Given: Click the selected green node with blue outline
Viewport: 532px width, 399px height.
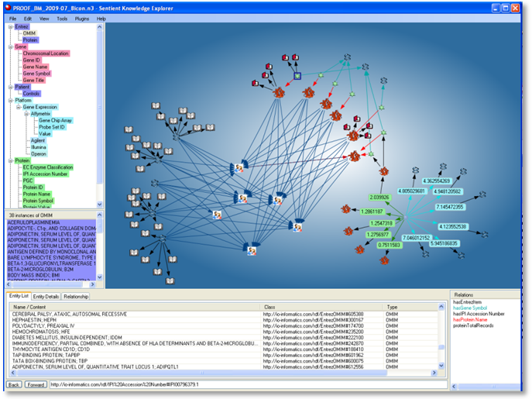Looking at the screenshot, I should coord(297,76).
